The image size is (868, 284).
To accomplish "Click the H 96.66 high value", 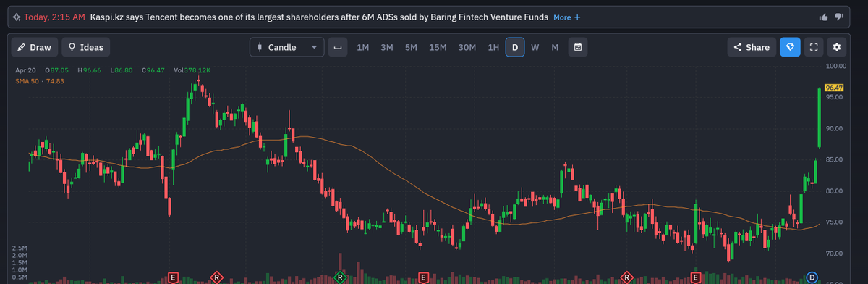I will pos(90,70).
